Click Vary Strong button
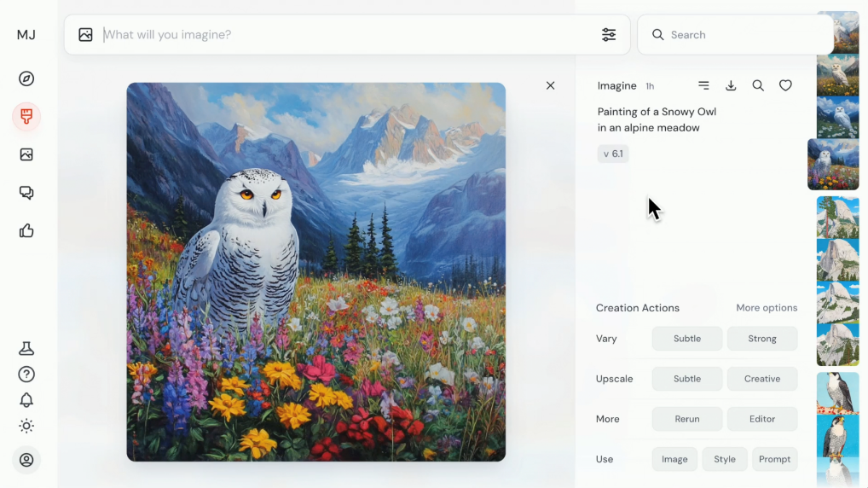Screen dimensions: 868x488 coord(761,339)
